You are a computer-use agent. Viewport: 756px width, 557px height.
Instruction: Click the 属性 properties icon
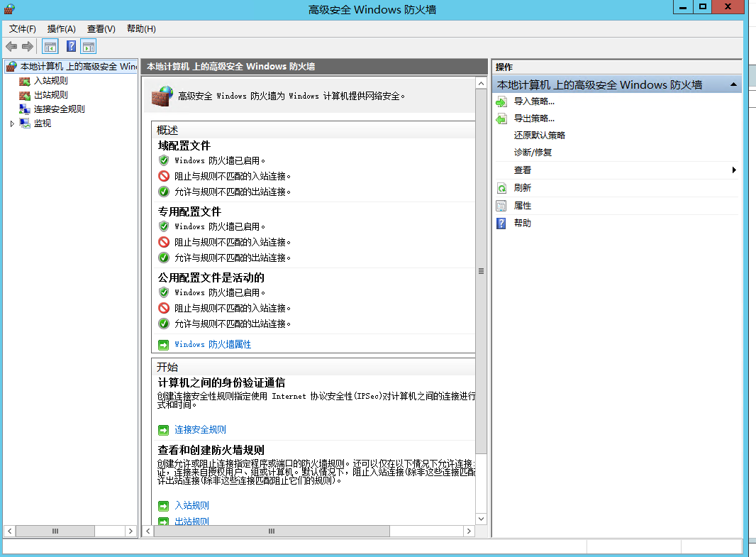(x=501, y=206)
